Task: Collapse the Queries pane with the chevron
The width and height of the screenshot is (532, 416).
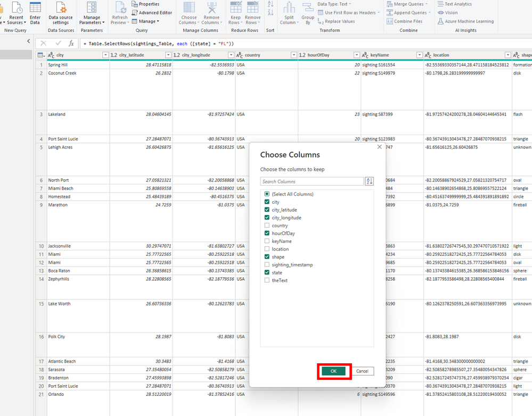Action: (x=29, y=41)
